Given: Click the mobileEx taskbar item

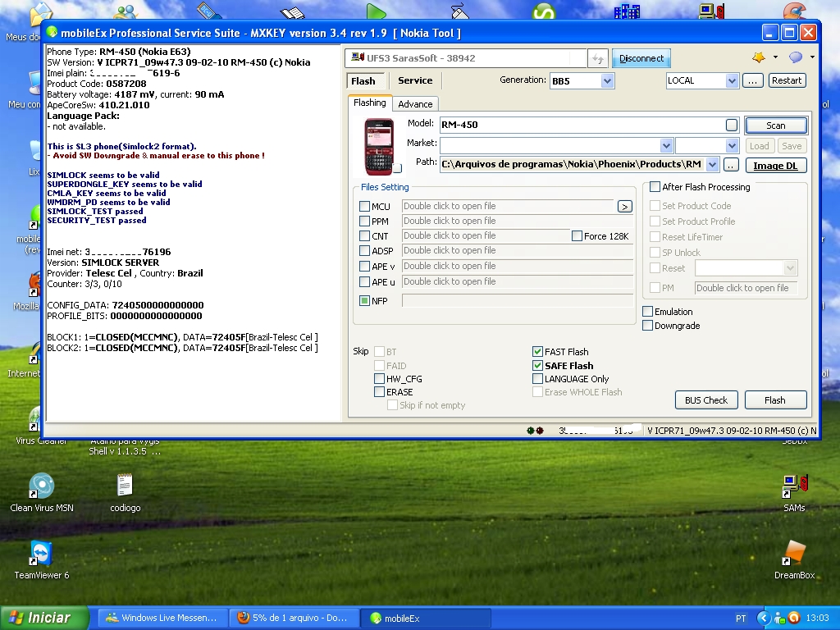Looking at the screenshot, I should [x=425, y=618].
